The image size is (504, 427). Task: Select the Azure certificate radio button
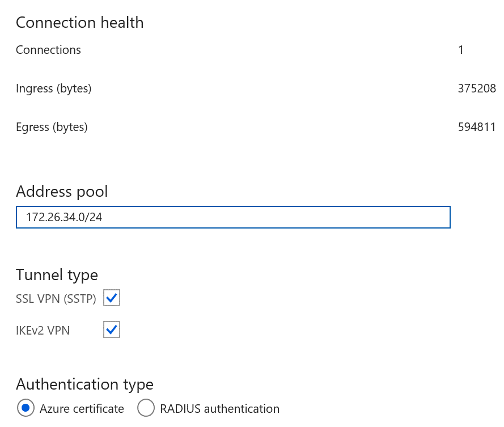[x=25, y=408]
